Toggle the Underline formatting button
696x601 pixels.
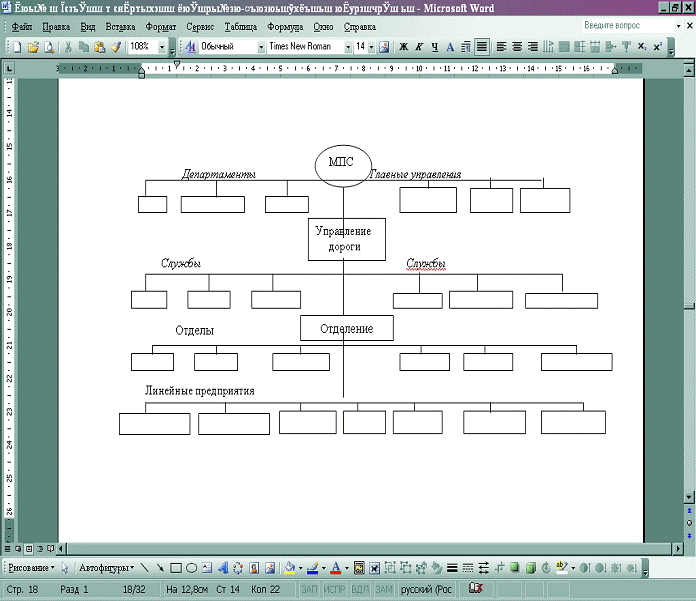[x=434, y=47]
